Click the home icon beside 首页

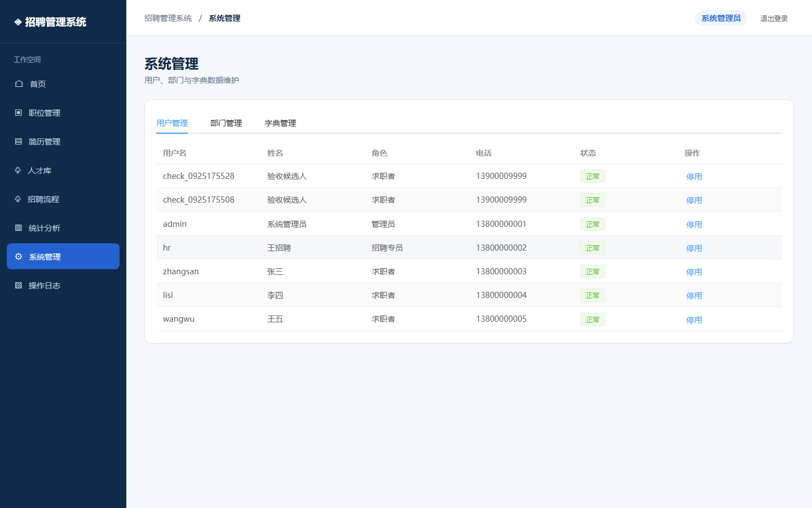tap(19, 84)
